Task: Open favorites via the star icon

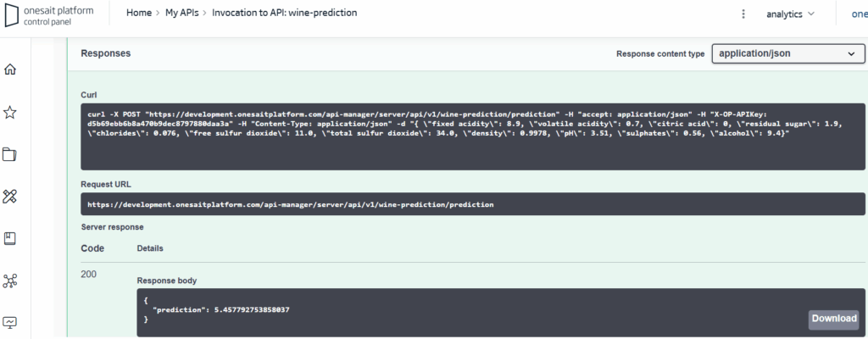Action: click(10, 112)
